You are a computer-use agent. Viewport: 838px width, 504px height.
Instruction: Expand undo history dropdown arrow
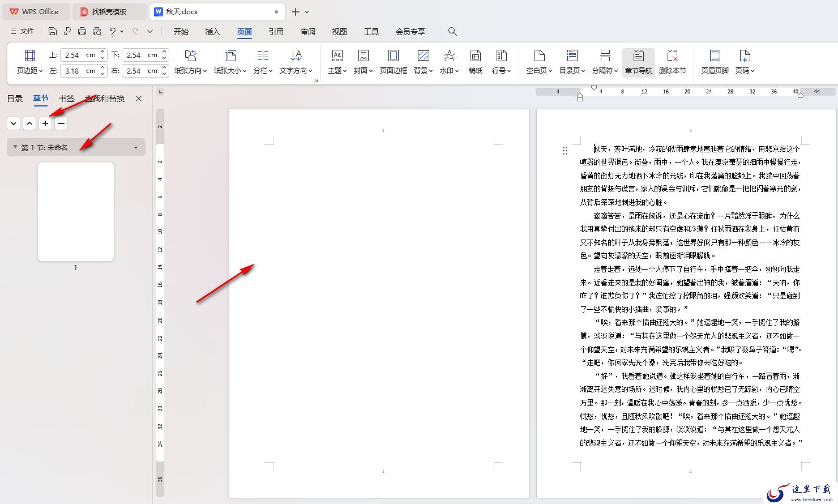click(x=122, y=31)
